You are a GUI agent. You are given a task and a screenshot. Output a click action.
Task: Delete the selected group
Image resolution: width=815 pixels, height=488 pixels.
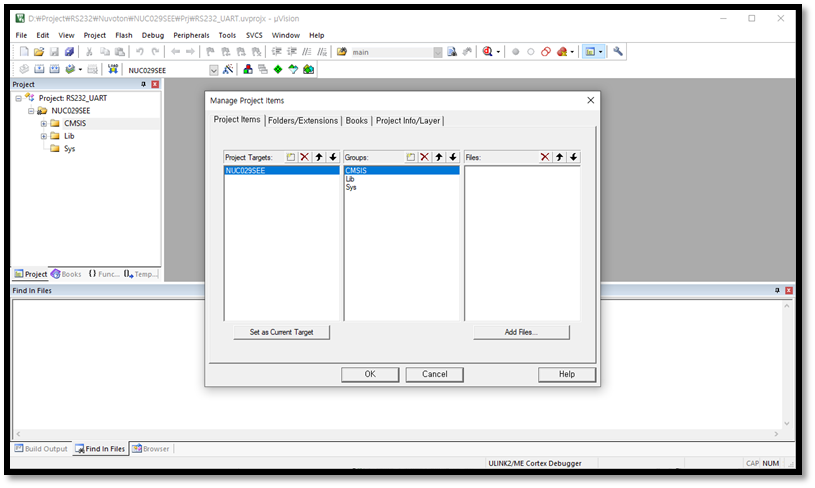coord(425,157)
